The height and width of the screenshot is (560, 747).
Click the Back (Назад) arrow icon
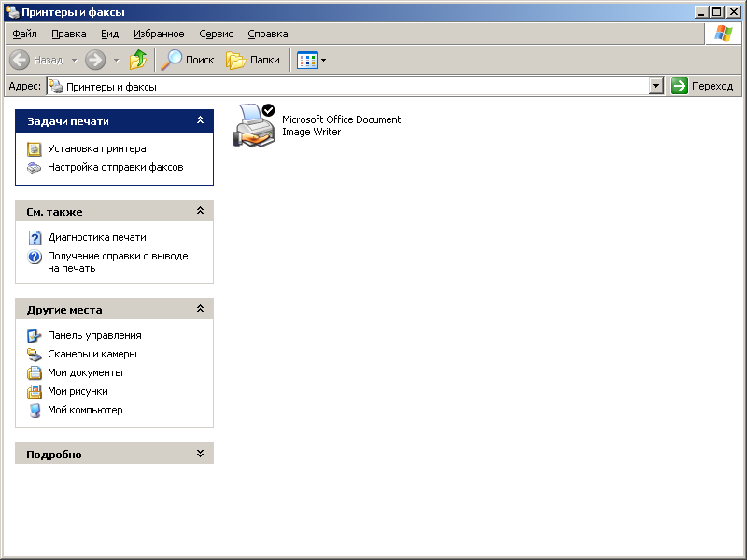(x=20, y=60)
